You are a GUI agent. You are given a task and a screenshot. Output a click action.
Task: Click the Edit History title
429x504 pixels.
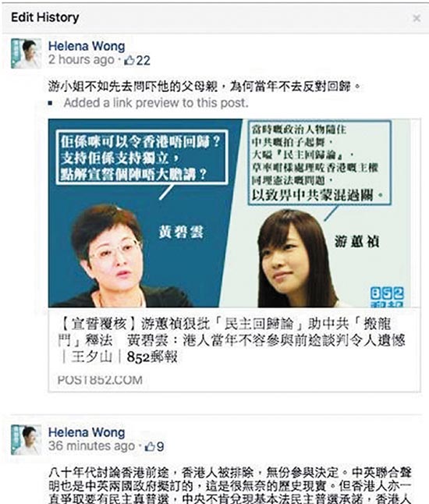[45, 17]
